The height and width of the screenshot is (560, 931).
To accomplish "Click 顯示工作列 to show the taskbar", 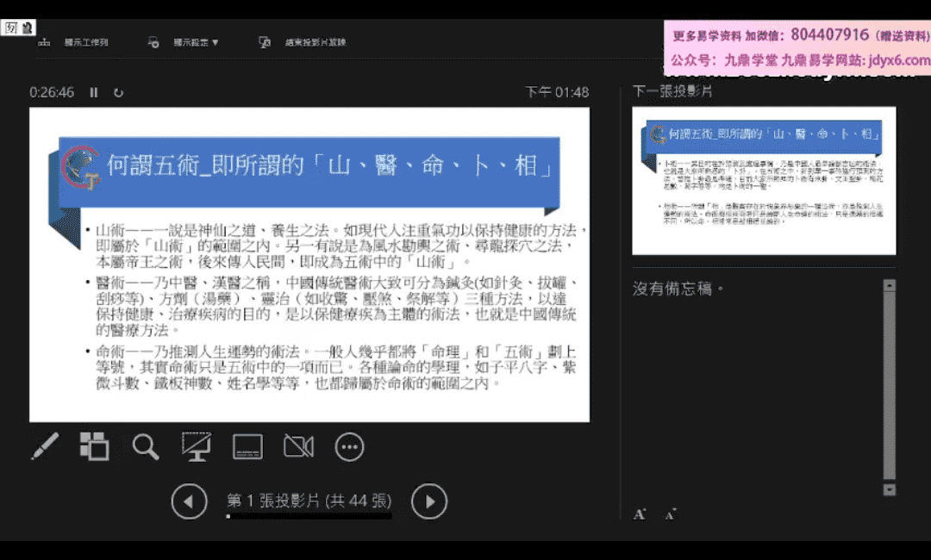I will 76,42.
